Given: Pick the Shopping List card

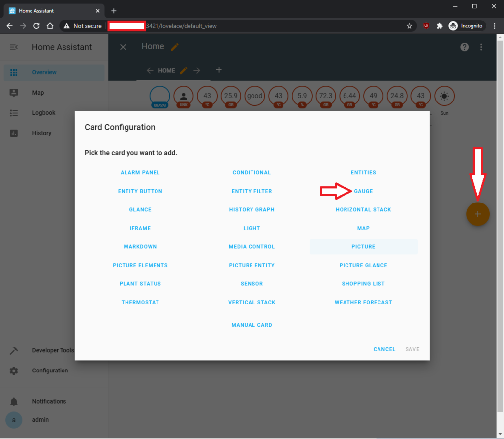Looking at the screenshot, I should click(x=363, y=284).
